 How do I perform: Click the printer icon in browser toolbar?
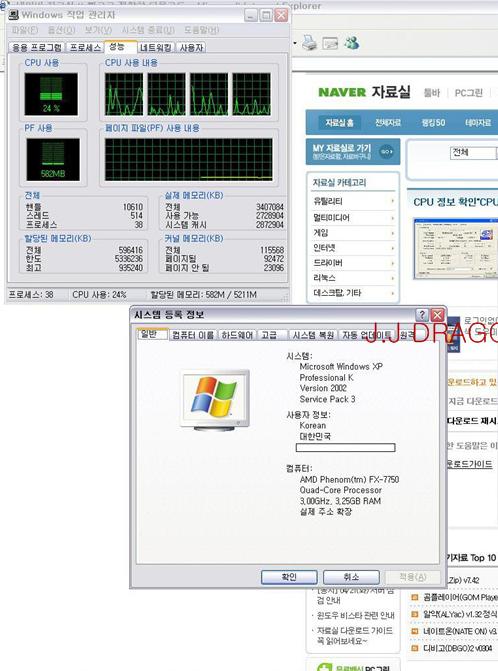309,43
